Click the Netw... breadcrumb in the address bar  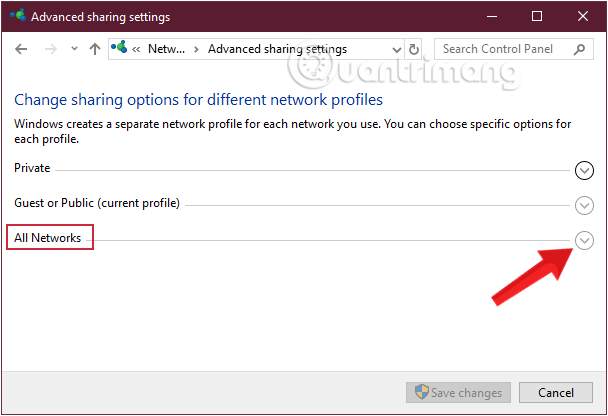(166, 49)
